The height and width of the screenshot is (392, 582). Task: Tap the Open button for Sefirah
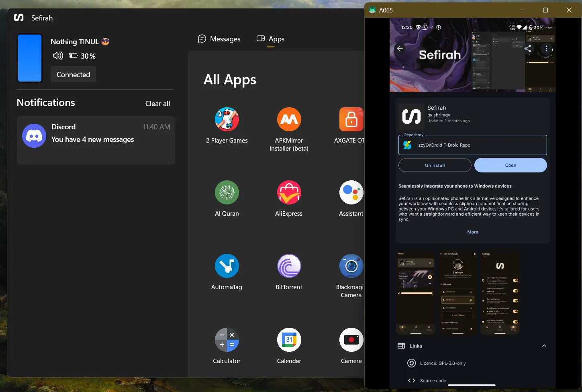click(510, 165)
